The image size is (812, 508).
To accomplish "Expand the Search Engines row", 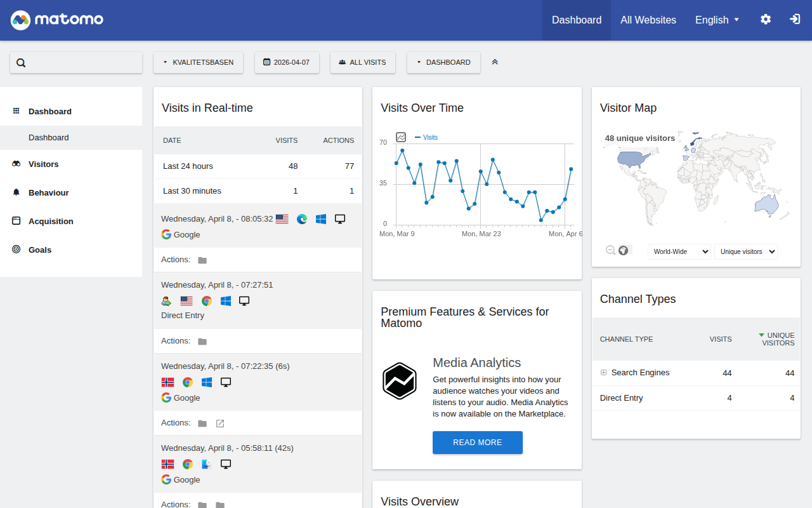I will click(x=604, y=373).
